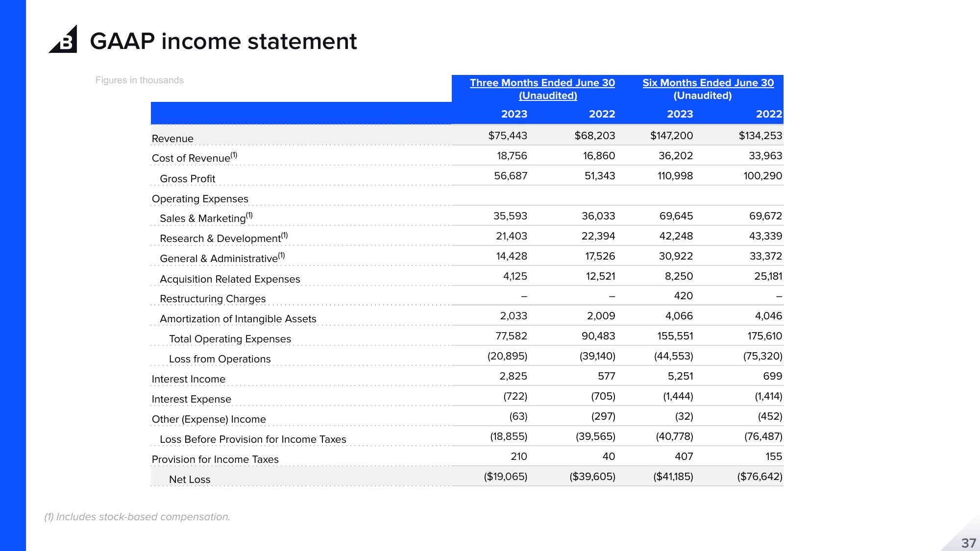This screenshot has width=980, height=551.
Task: Click the stock-based compensation footnote
Action: coord(137,517)
